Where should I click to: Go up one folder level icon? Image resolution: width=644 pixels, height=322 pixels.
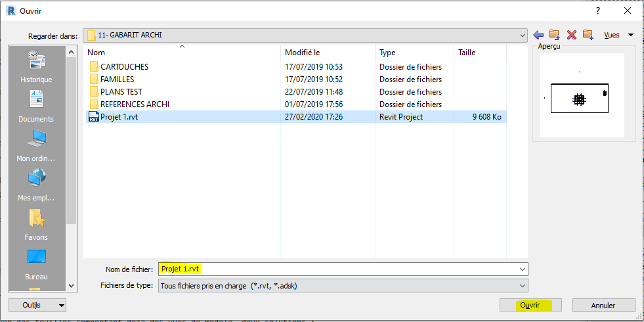tap(555, 35)
